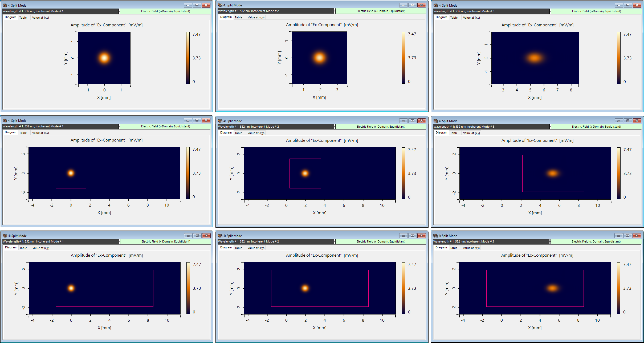Click 'X [mm]' axis label, middle-row Mode #3 plot
644x343 pixels.
coord(535,213)
